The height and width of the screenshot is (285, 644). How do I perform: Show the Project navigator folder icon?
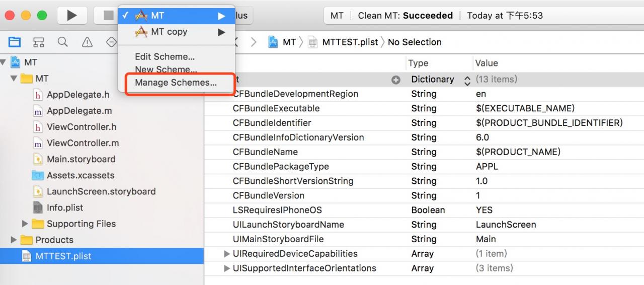click(x=15, y=42)
